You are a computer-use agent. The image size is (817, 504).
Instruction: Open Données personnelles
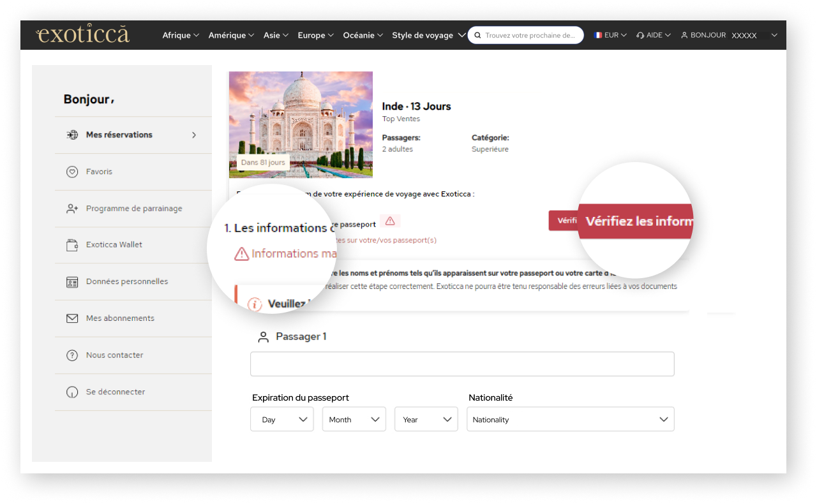tap(132, 281)
